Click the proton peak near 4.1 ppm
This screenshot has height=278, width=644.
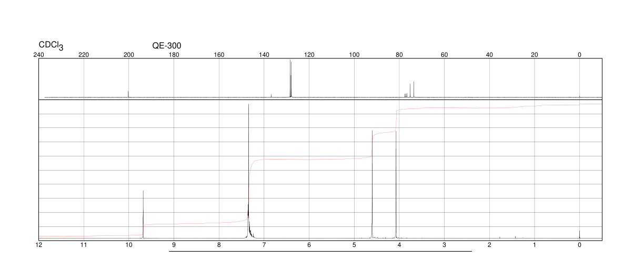[x=396, y=184]
